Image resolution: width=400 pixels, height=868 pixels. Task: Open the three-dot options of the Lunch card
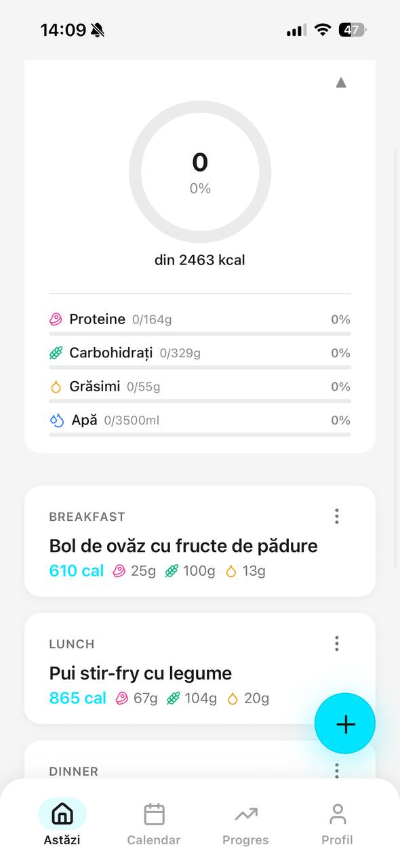336,643
